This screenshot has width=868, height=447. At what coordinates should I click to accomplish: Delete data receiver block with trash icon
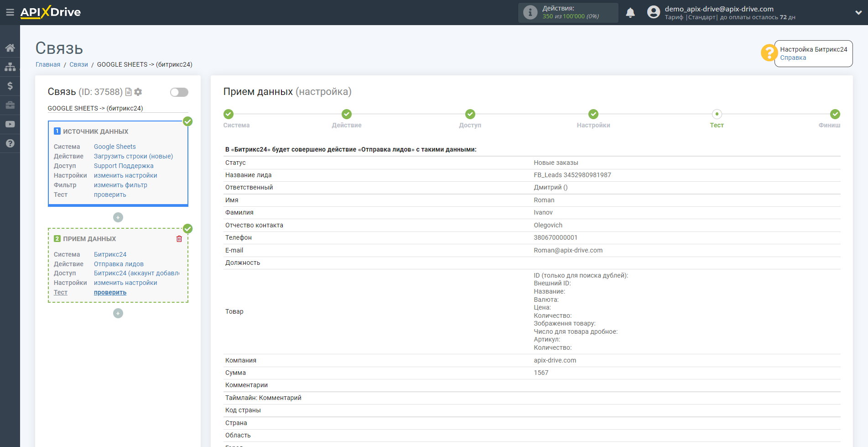[x=179, y=239]
